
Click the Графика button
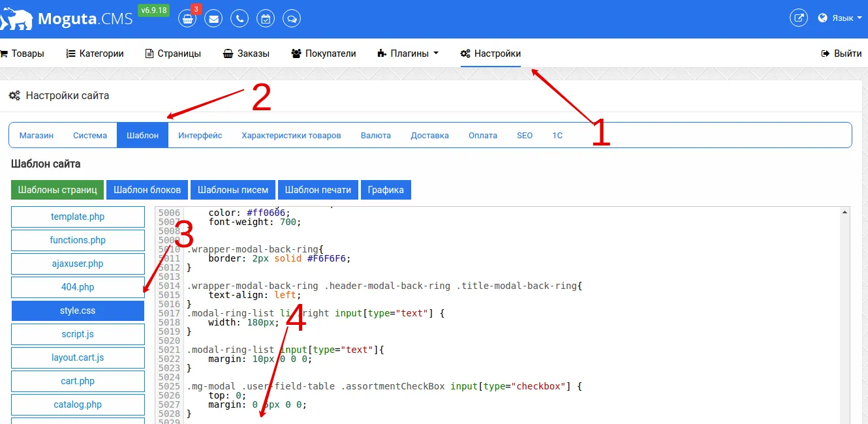point(386,190)
